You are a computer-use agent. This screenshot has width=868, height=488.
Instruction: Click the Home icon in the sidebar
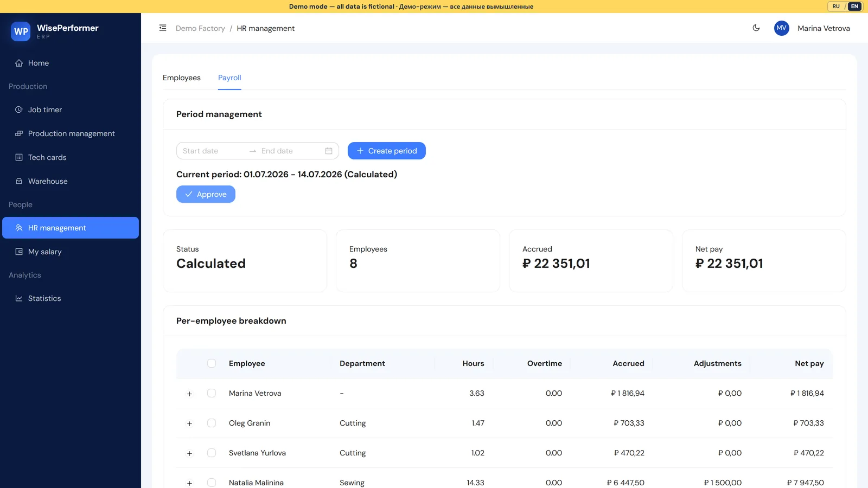point(19,63)
